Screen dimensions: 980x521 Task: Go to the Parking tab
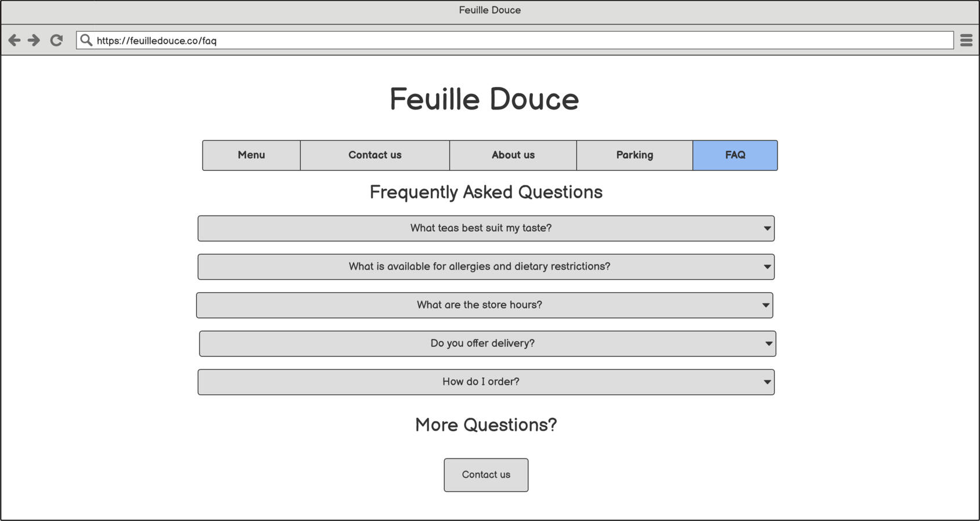point(634,155)
